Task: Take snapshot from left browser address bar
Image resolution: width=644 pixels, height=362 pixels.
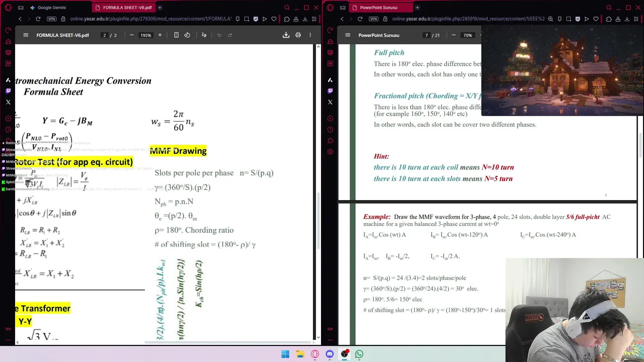Action: 247,19
